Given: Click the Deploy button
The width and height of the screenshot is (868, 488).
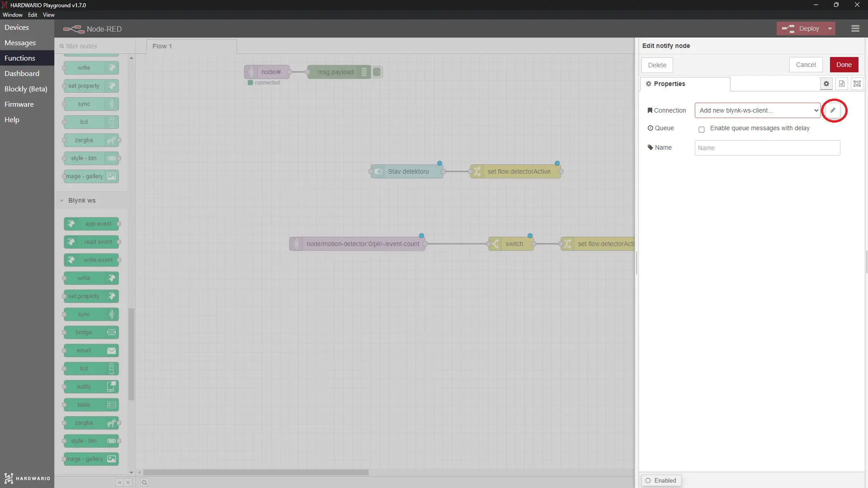Looking at the screenshot, I should click(x=801, y=28).
